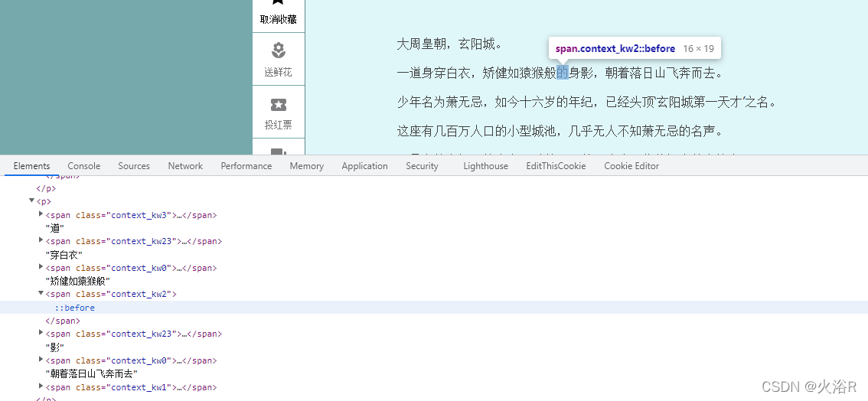Image resolution: width=868 pixels, height=401 pixels.
Task: Select the "道" text node
Action: 55,228
